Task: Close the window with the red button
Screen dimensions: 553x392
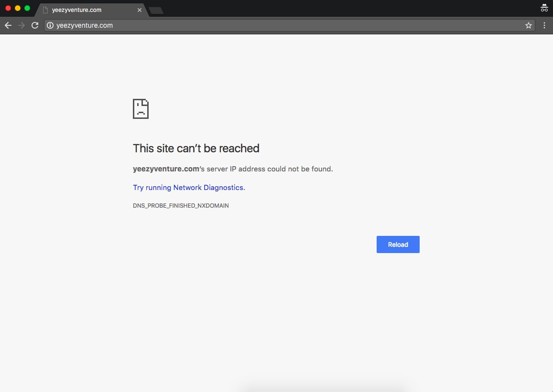Action: pos(8,8)
